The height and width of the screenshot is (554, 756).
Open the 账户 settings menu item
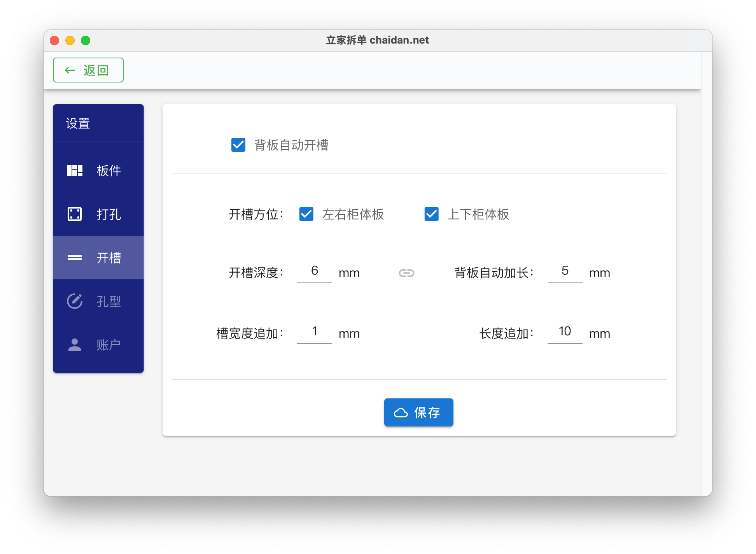[x=98, y=345]
